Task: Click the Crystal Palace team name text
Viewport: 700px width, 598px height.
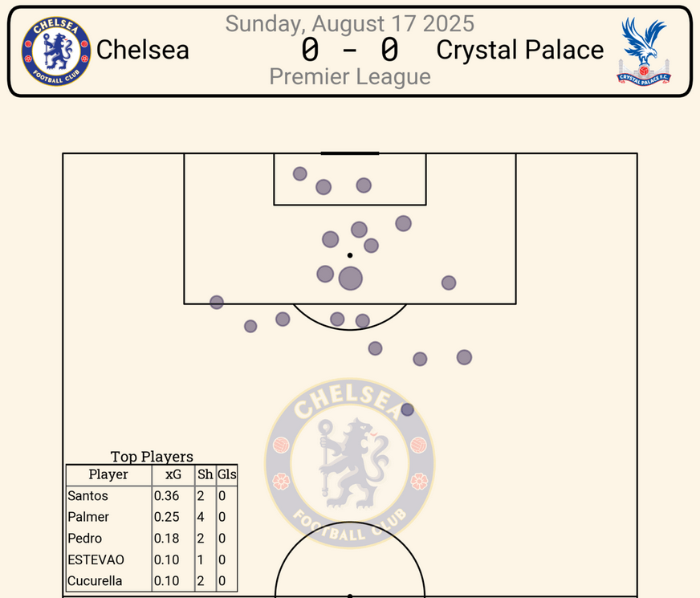Action: 519,50
